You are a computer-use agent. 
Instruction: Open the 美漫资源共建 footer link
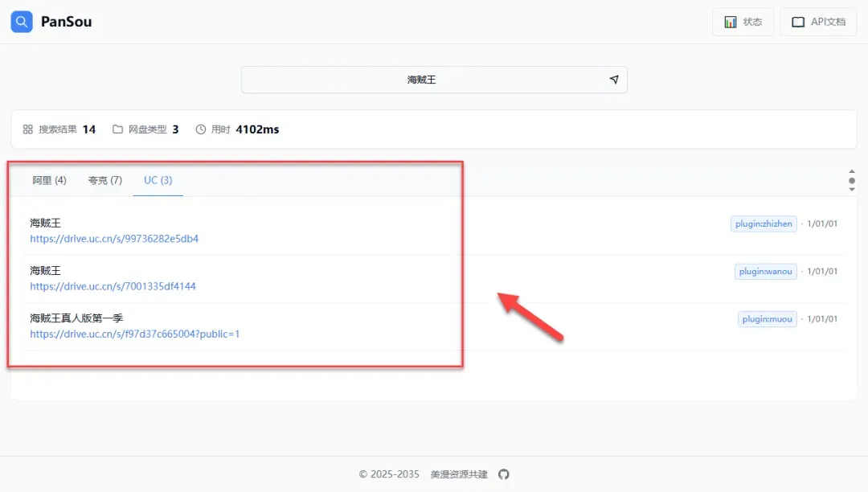(x=459, y=474)
